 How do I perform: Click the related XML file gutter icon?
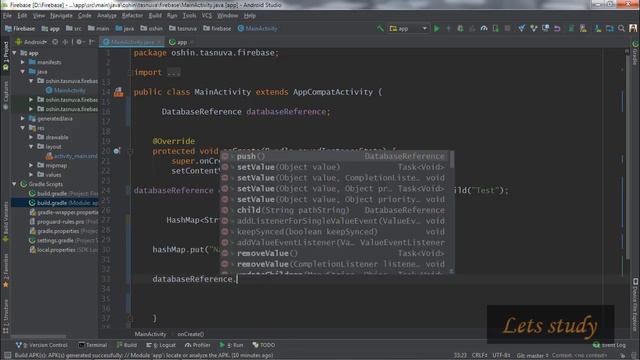coord(118,92)
